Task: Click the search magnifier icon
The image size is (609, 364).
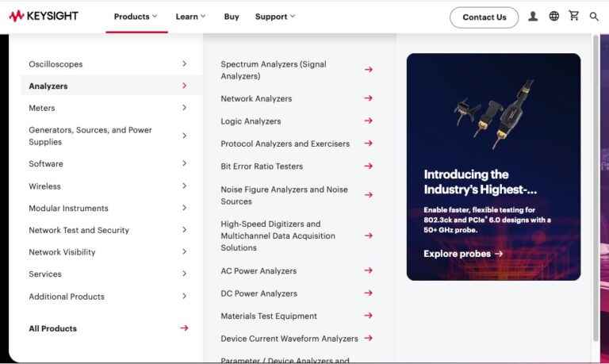Action: [594, 17]
